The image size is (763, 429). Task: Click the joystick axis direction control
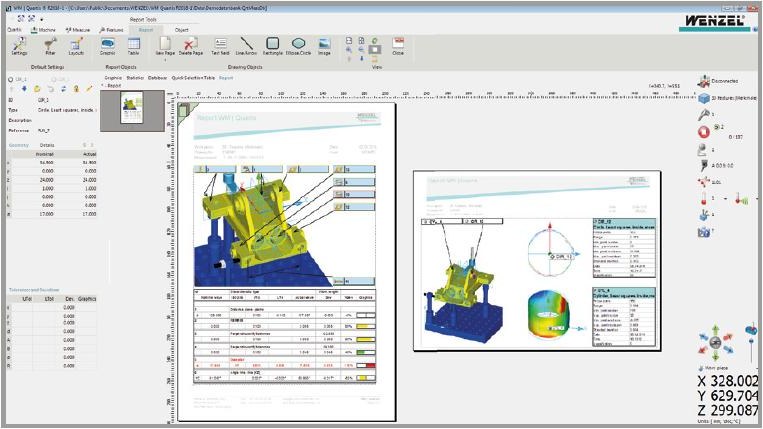(x=715, y=342)
